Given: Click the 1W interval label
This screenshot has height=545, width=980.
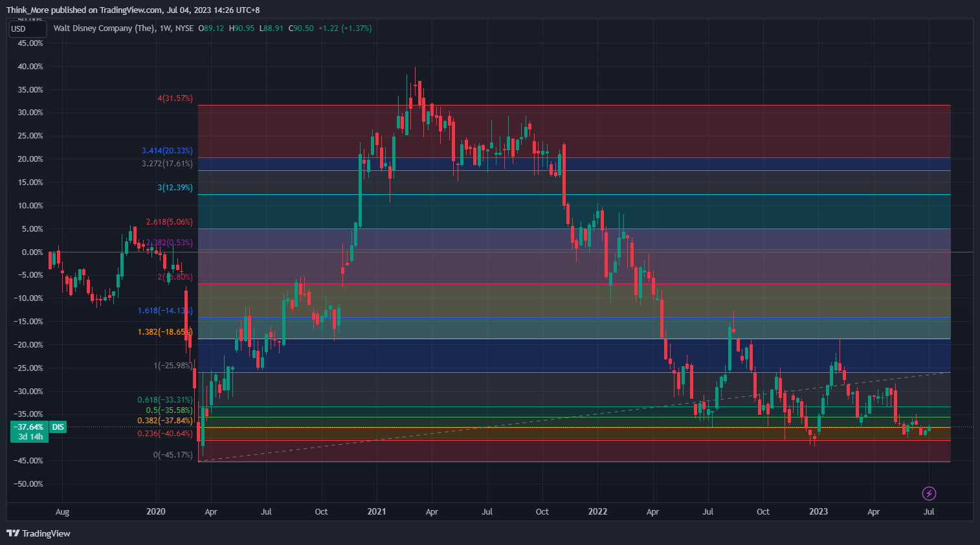Looking at the screenshot, I should (x=166, y=28).
